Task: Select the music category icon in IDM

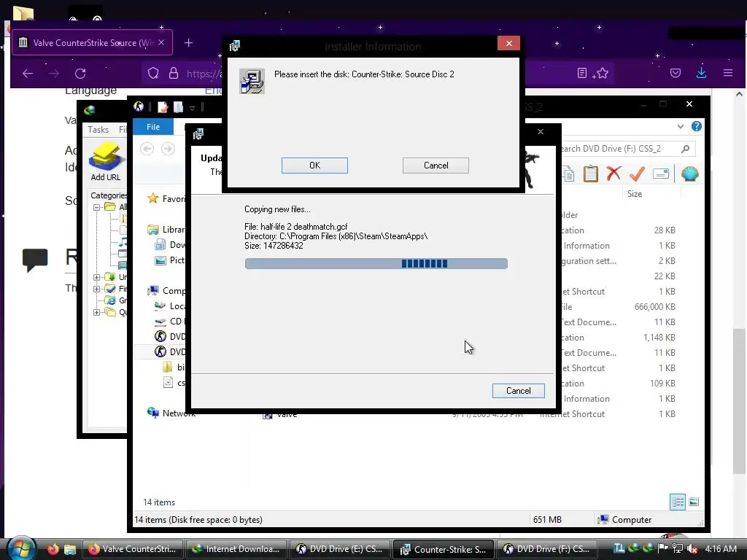Action: click(123, 241)
